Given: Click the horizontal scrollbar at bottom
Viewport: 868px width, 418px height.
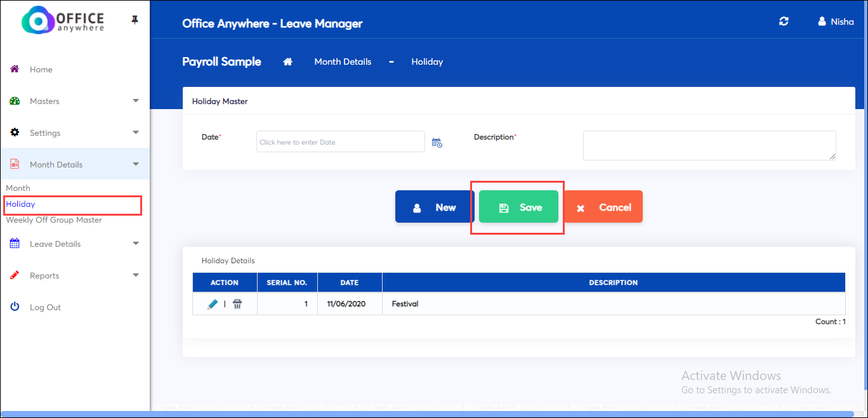Looking at the screenshot, I should [x=426, y=414].
